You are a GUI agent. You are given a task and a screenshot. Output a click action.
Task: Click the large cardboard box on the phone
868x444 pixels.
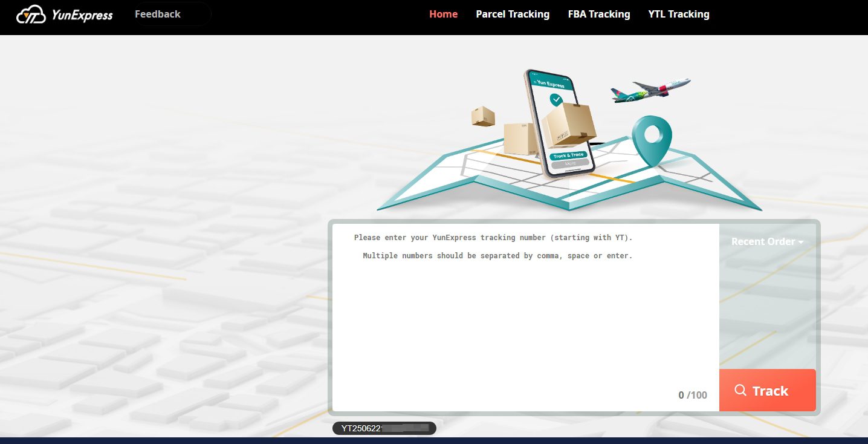tap(568, 124)
